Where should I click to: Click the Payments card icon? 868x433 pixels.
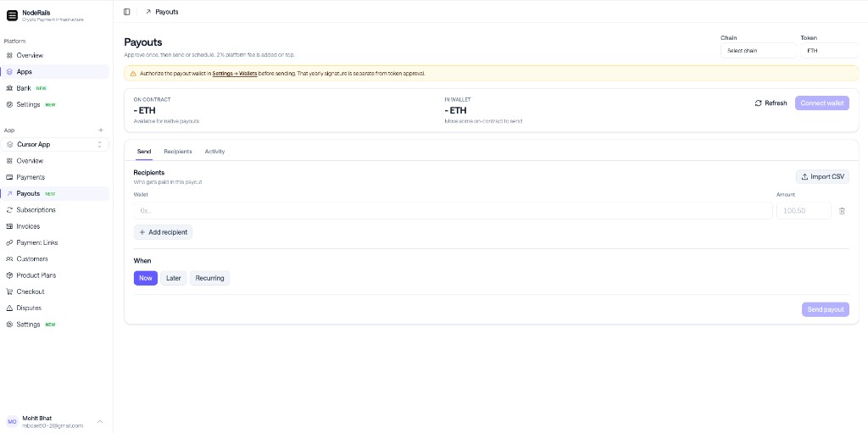[9, 177]
